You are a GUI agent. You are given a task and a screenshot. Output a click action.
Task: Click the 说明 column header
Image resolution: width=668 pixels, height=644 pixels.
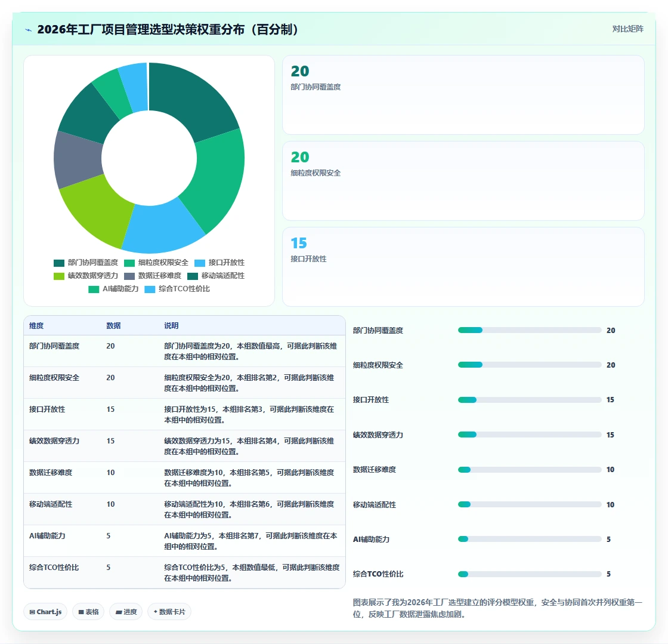(x=171, y=326)
